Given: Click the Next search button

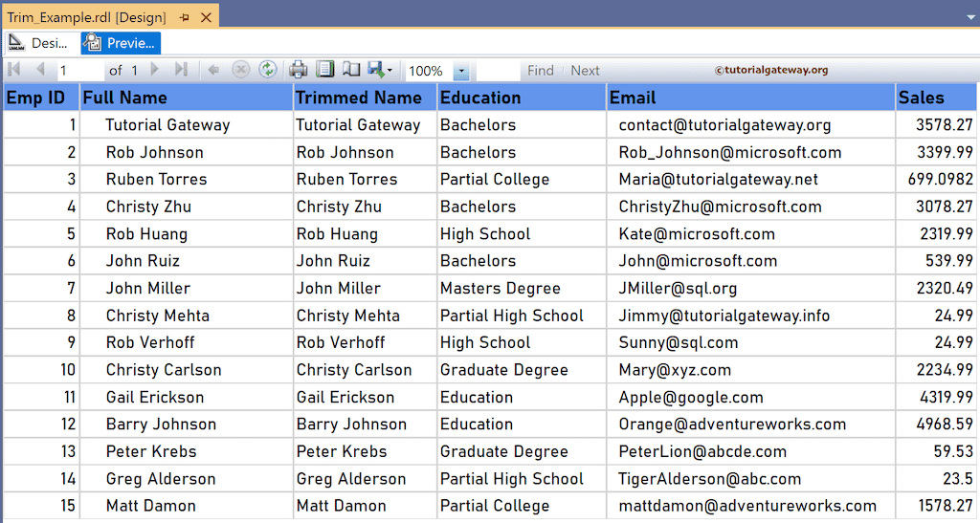Looking at the screenshot, I should [585, 71].
